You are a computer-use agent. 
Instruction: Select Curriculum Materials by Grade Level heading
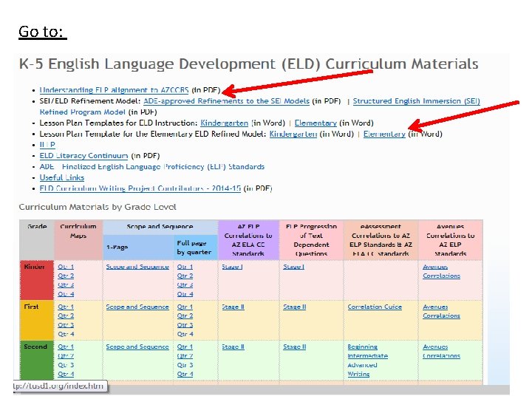(x=98, y=207)
